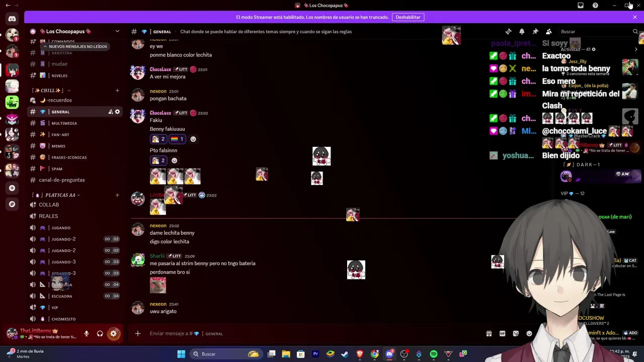Toggle first reaction under 'Benny fakiuuuu'
The width and height of the screenshot is (644, 362).
(x=158, y=139)
